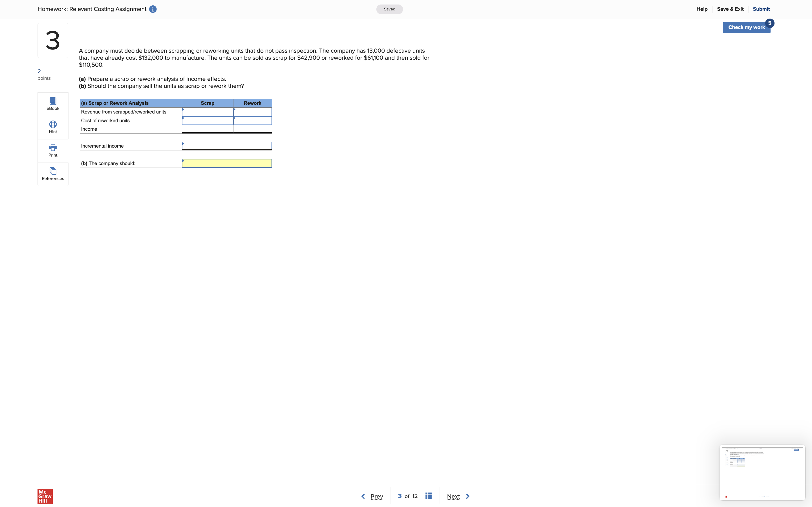The height and width of the screenshot is (507, 812).
Task: Click the Hint icon
Action: click(x=53, y=127)
